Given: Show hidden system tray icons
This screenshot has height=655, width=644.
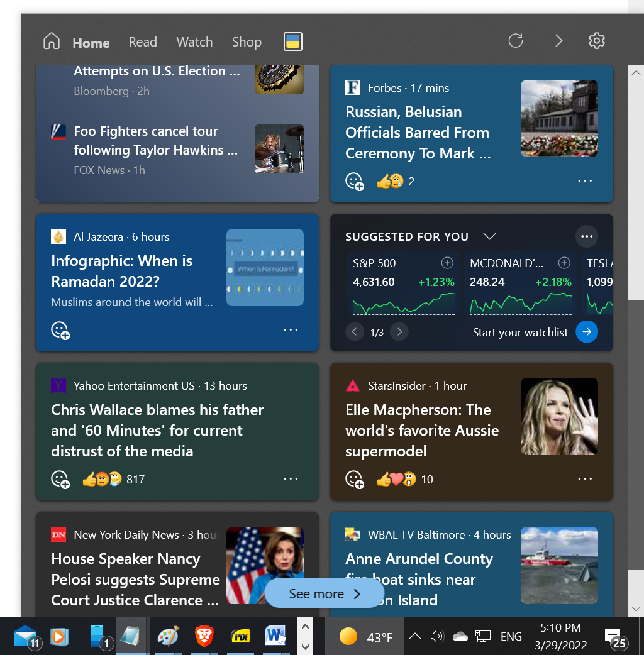Looking at the screenshot, I should (x=414, y=636).
